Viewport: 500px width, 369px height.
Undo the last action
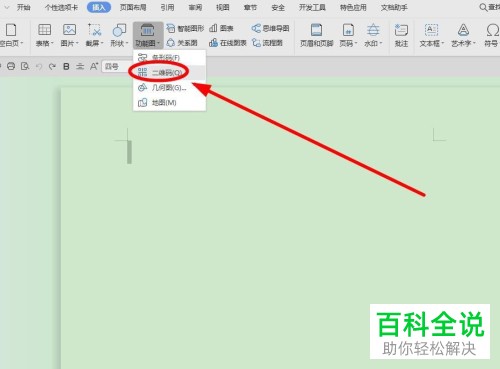pos(39,66)
